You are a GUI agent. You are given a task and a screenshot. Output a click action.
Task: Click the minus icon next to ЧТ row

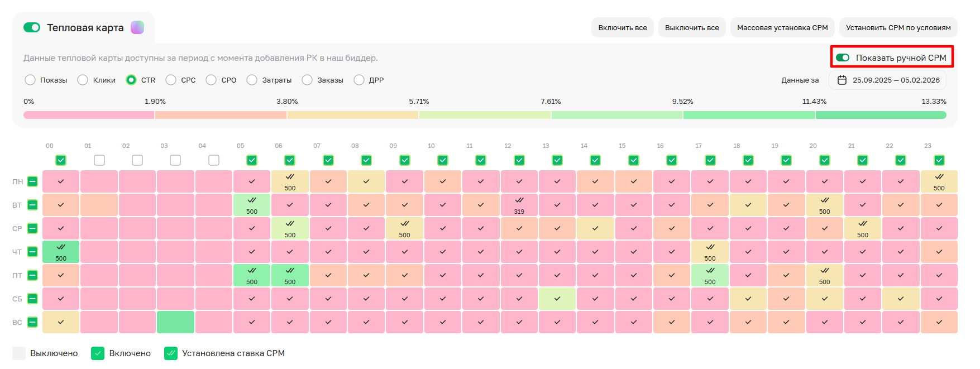(32, 252)
